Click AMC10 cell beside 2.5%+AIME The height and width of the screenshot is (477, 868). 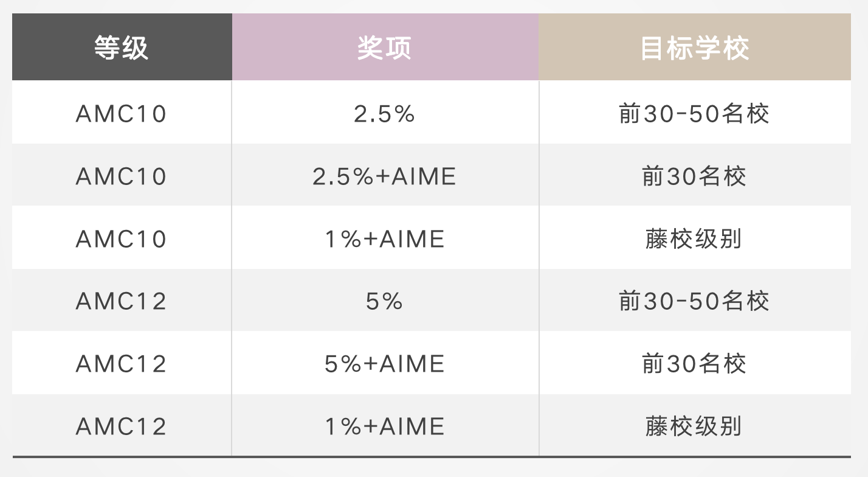coord(122,176)
